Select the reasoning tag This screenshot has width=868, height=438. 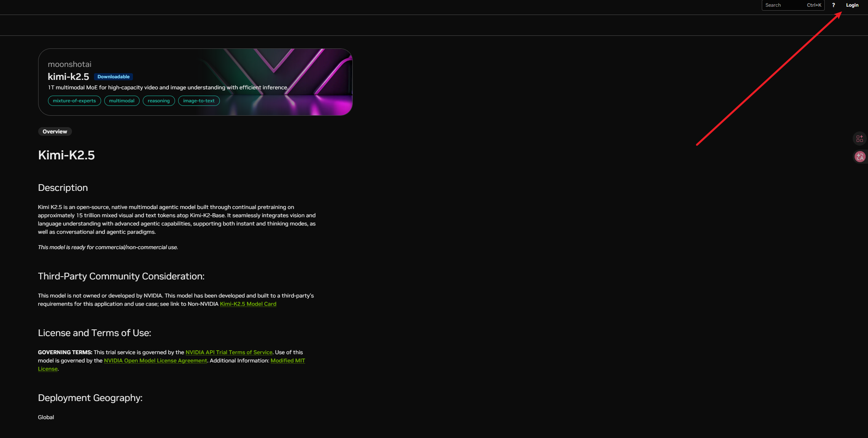click(159, 101)
